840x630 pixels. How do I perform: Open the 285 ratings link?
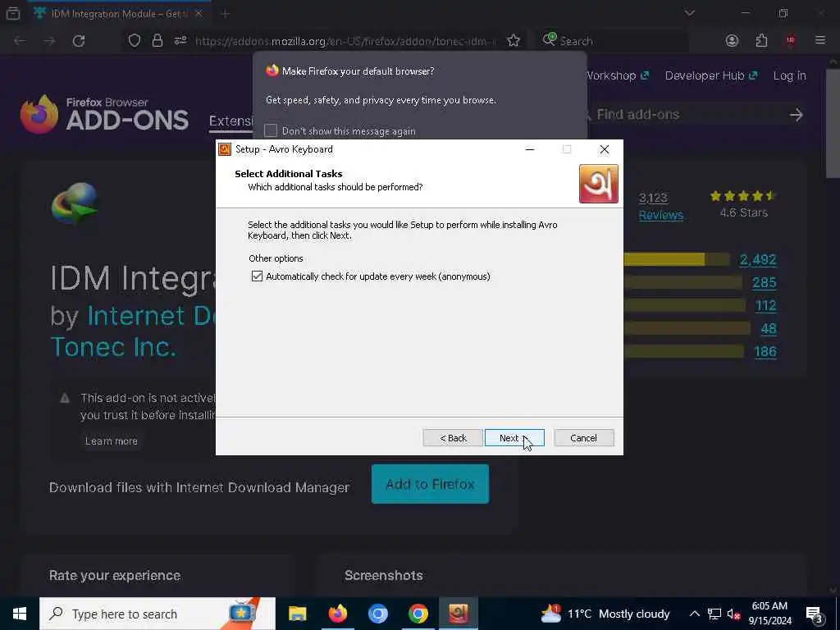point(764,282)
